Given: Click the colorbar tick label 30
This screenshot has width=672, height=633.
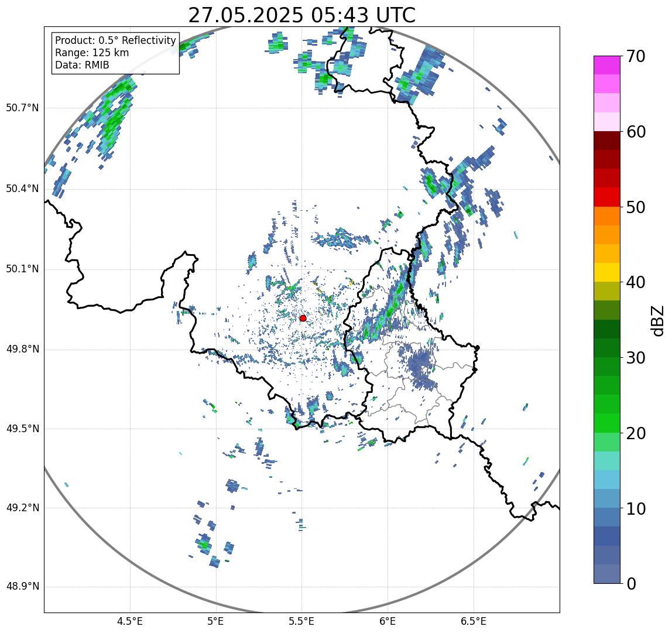Looking at the screenshot, I should pyautogui.click(x=636, y=358).
